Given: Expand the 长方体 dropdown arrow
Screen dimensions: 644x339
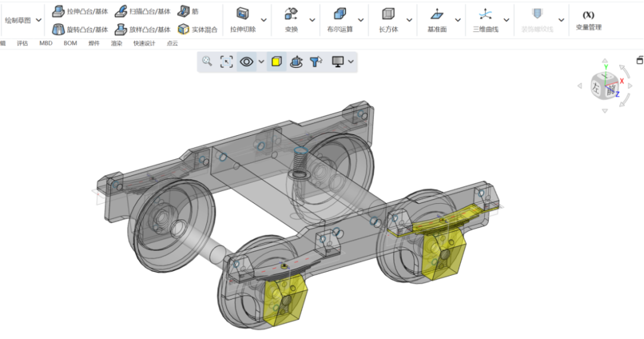Looking at the screenshot, I should tap(409, 20).
